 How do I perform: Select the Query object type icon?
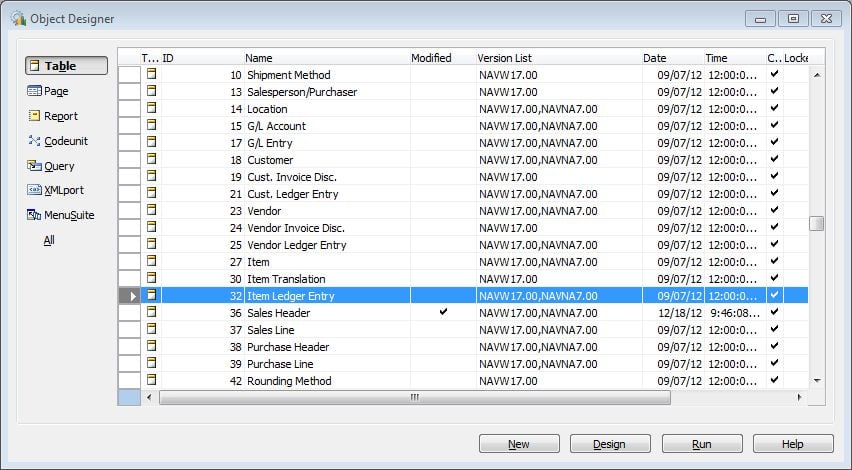click(x=35, y=166)
